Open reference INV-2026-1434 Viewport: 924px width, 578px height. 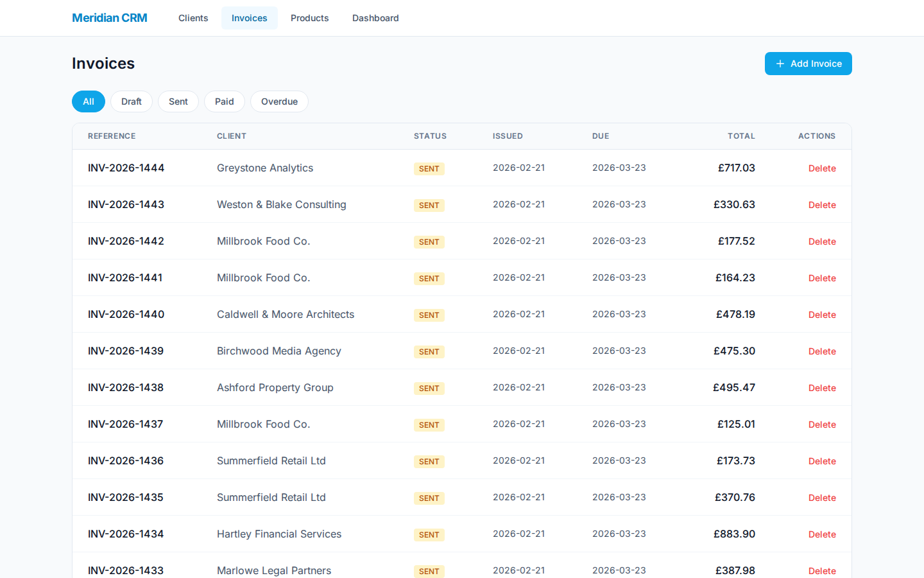[x=126, y=534]
